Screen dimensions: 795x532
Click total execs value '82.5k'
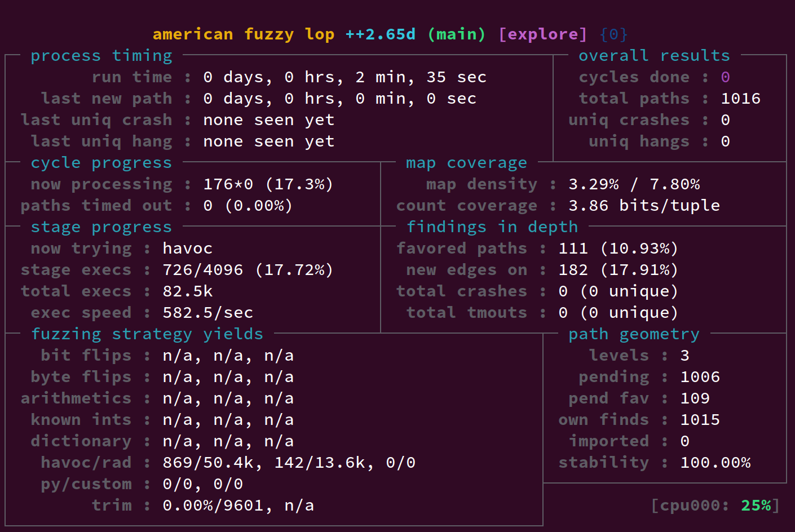(x=188, y=291)
